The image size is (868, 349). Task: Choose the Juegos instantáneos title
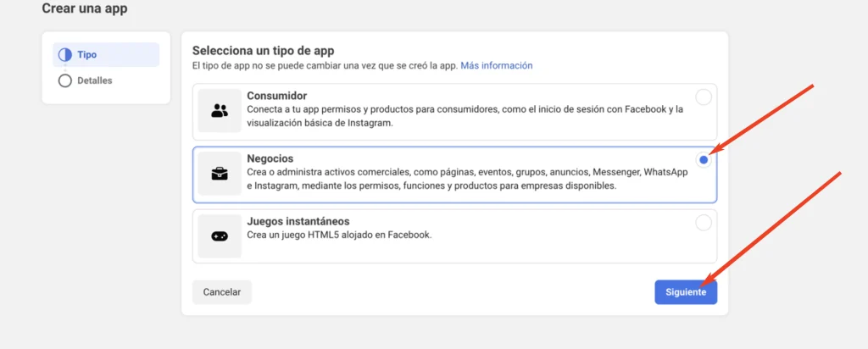click(298, 221)
